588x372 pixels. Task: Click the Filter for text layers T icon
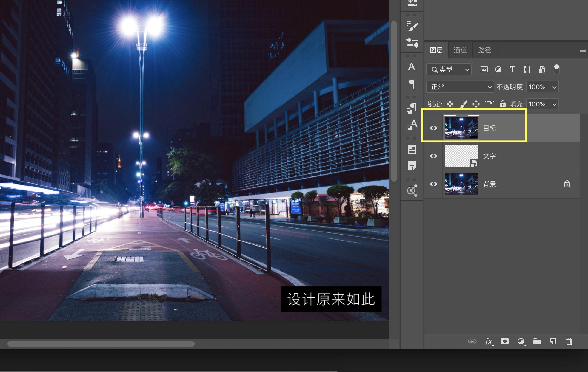point(512,69)
